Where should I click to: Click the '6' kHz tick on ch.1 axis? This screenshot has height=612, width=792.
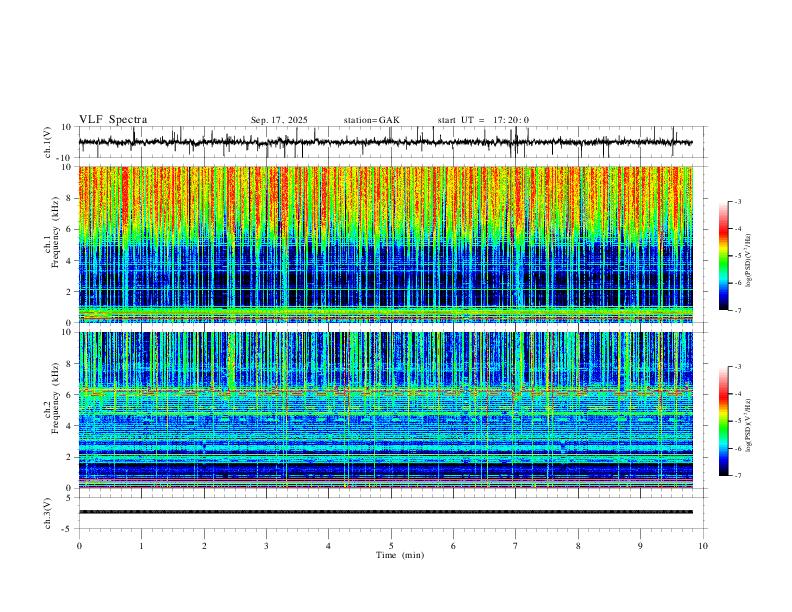tap(69, 230)
